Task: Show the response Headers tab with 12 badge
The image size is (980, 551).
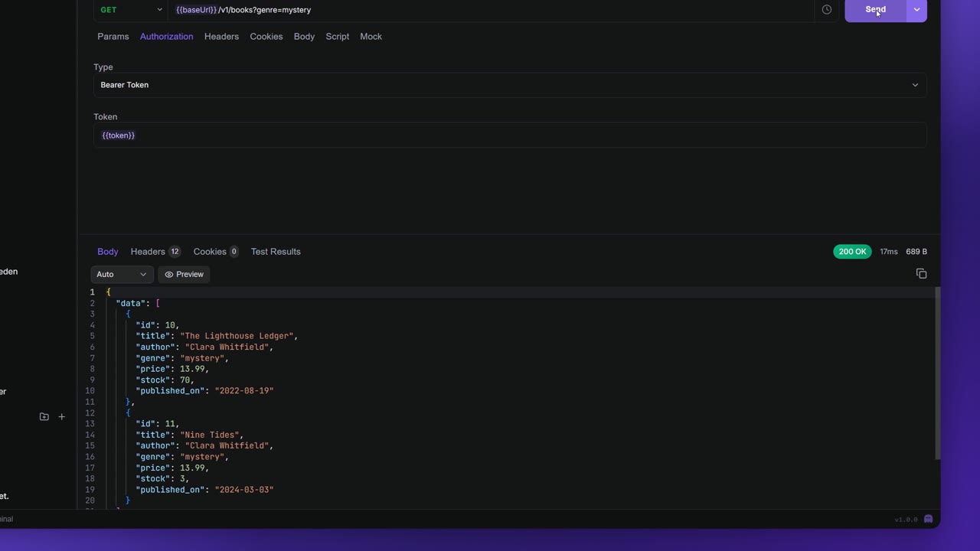Action: pyautogui.click(x=155, y=252)
